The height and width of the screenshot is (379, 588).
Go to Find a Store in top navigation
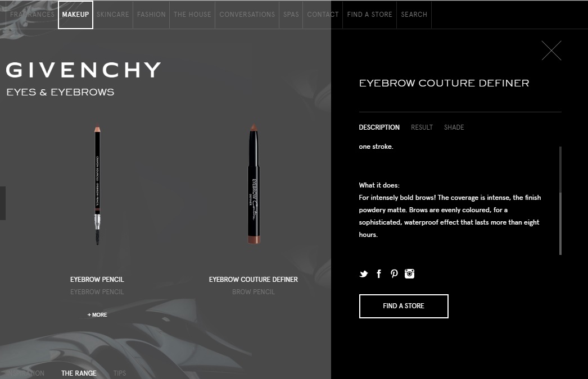[x=369, y=15]
